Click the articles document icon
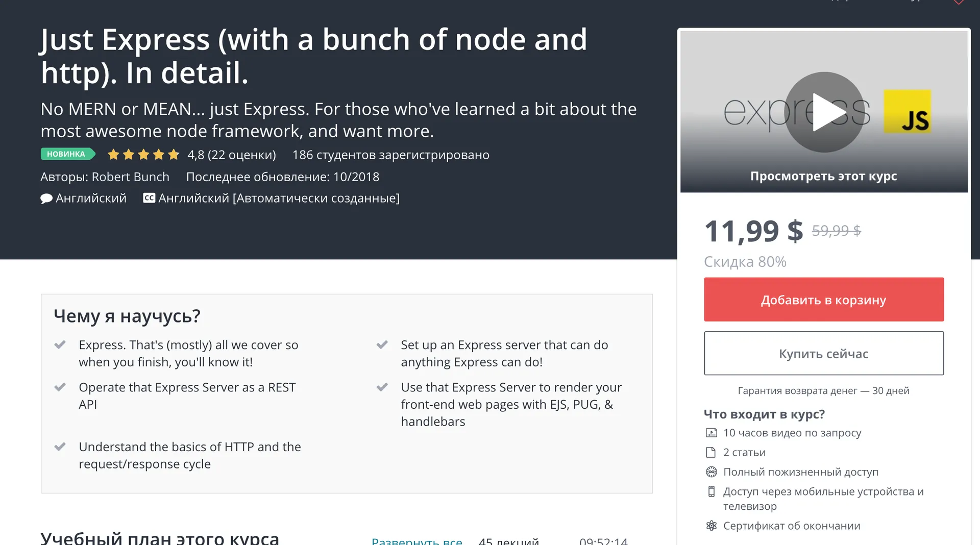 711,453
